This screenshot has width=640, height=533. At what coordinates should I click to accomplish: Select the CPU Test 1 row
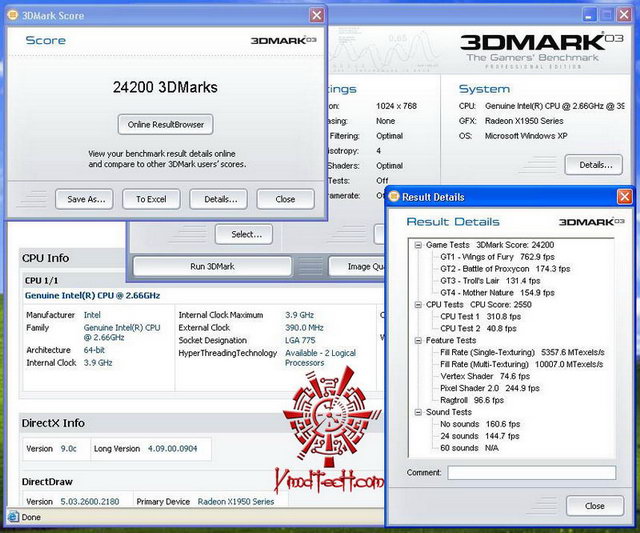pos(480,317)
